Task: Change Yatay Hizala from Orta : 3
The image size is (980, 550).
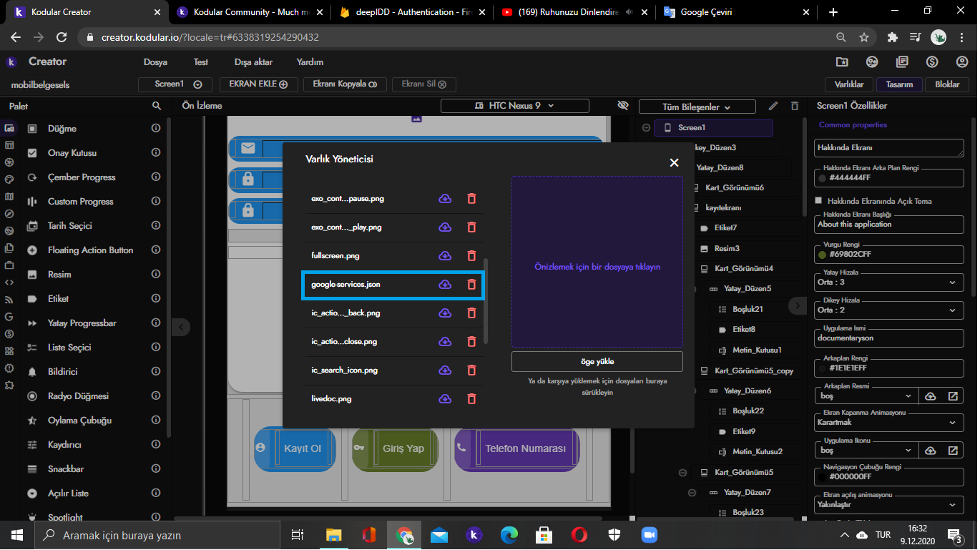Action: click(888, 282)
